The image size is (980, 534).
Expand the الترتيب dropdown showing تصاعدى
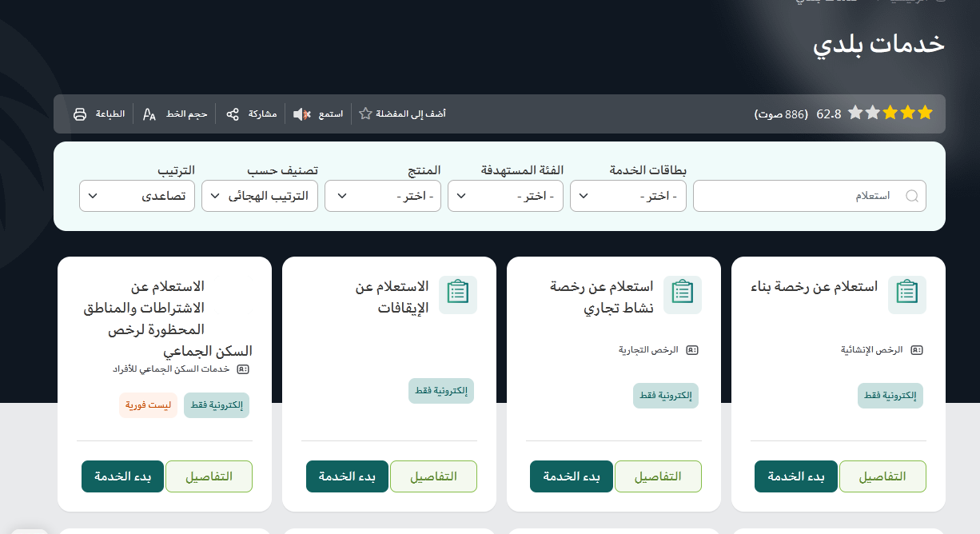(x=137, y=196)
